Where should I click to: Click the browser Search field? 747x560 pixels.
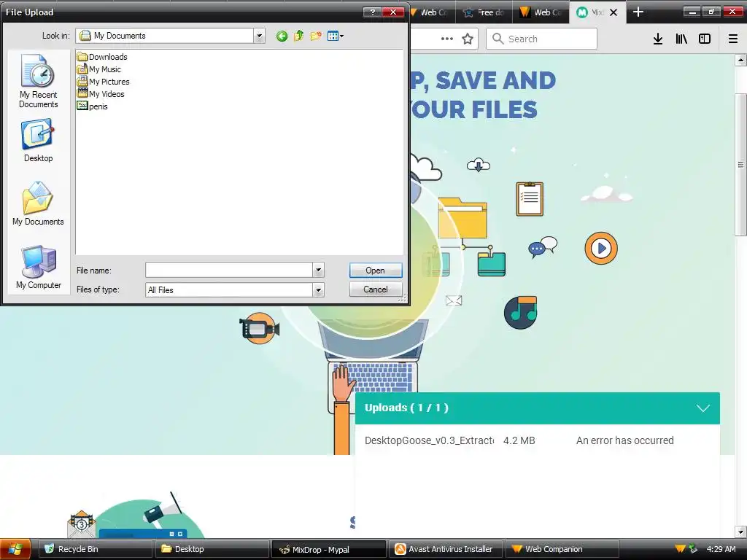(542, 39)
